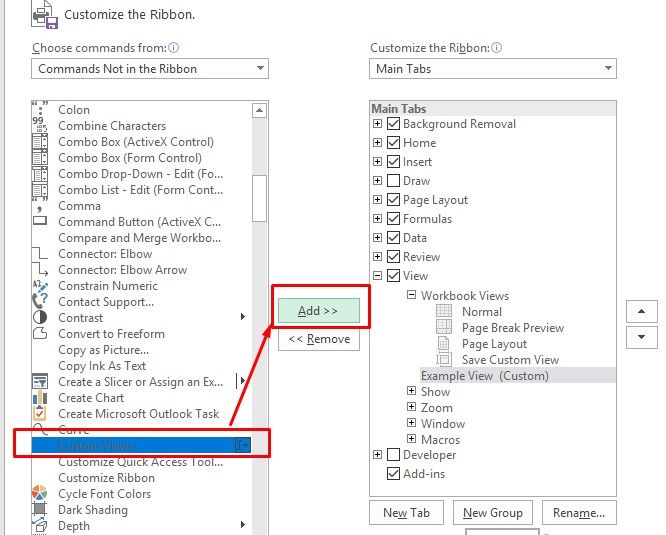Select the Connector: Elbow Arrow icon

click(x=40, y=269)
